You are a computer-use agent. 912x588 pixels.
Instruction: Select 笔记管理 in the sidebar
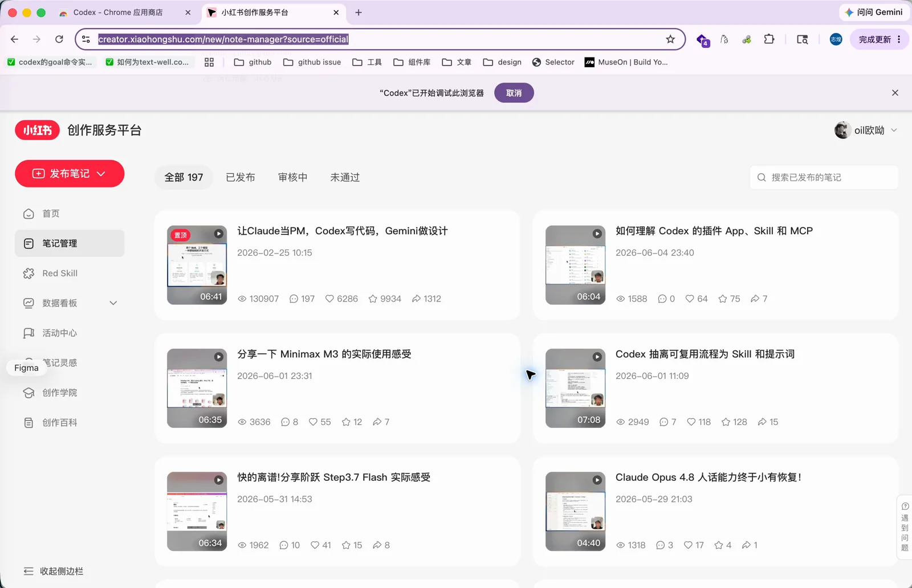point(70,243)
